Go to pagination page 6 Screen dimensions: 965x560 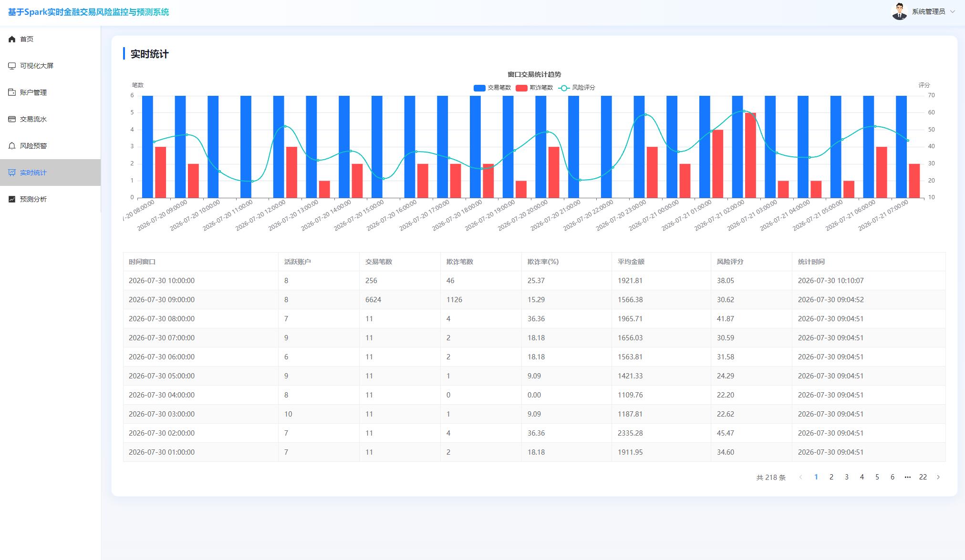pyautogui.click(x=892, y=477)
